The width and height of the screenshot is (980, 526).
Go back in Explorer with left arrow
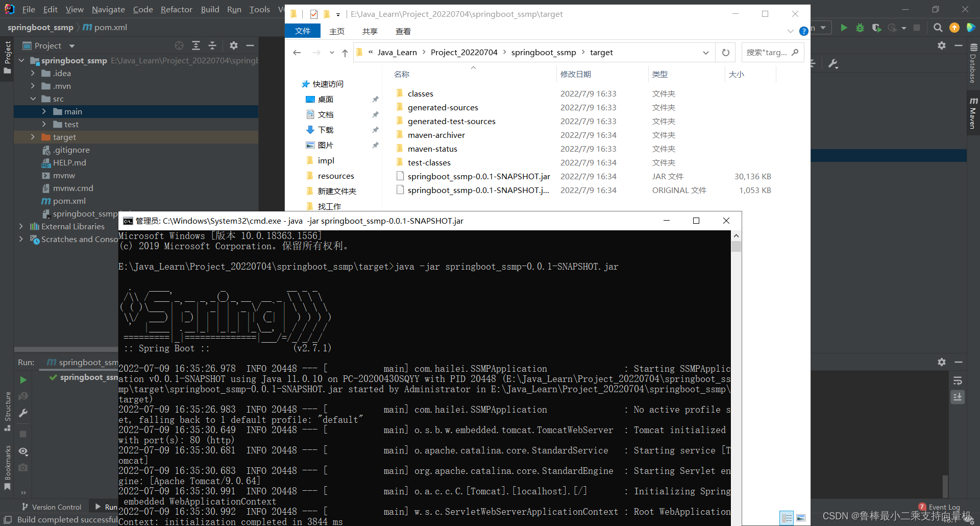click(297, 53)
